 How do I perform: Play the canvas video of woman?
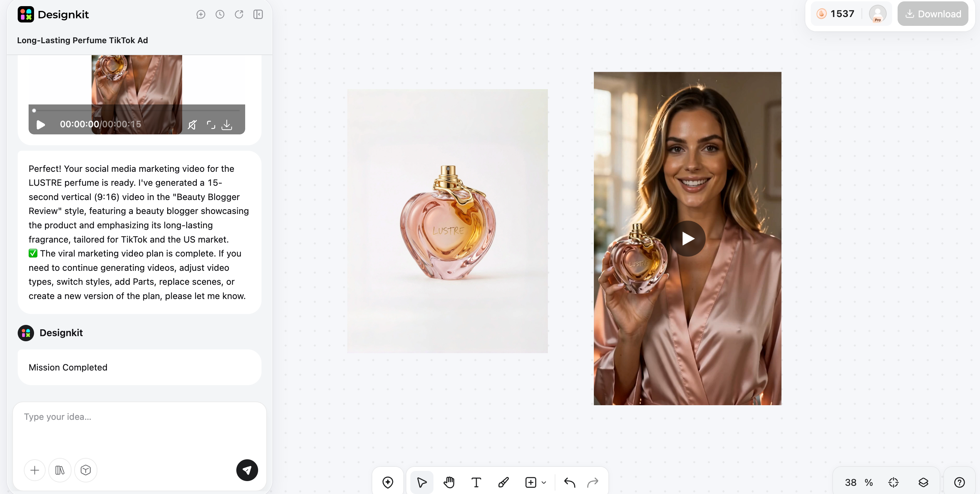tap(687, 238)
